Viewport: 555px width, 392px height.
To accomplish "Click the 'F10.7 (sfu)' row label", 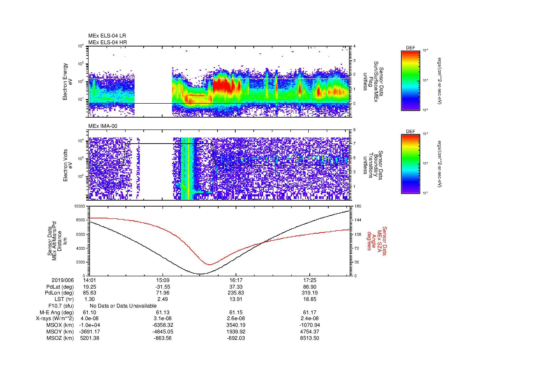I will (61, 306).
